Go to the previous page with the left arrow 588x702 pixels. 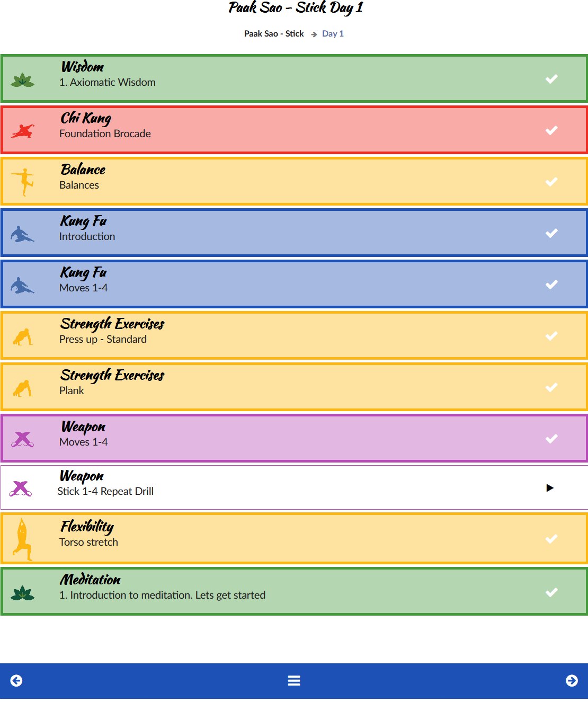[16, 681]
